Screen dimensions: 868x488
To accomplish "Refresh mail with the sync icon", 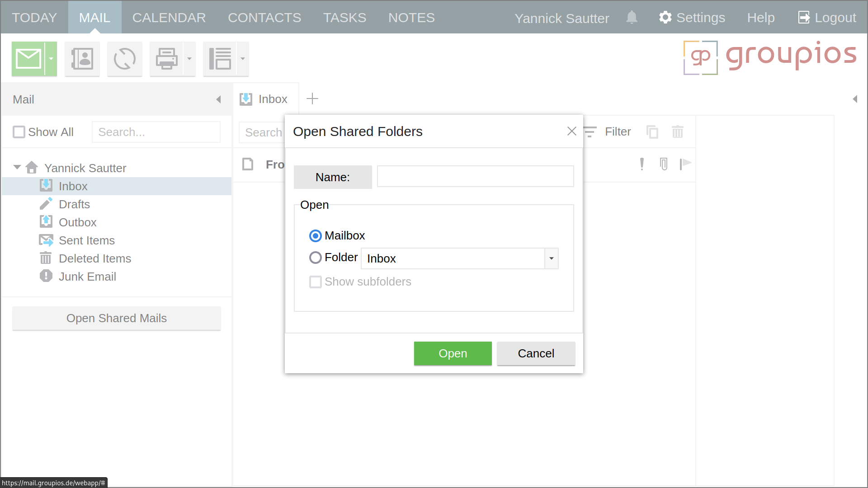I will point(125,59).
